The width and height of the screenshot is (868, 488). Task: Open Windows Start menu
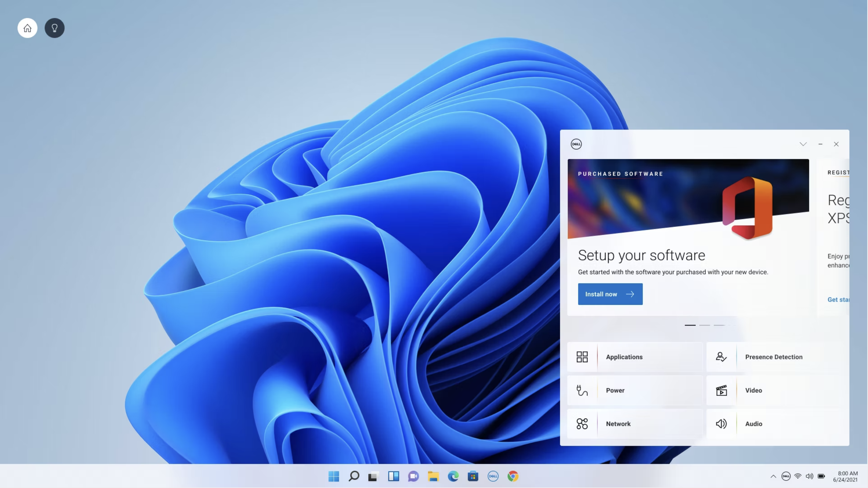click(x=334, y=476)
